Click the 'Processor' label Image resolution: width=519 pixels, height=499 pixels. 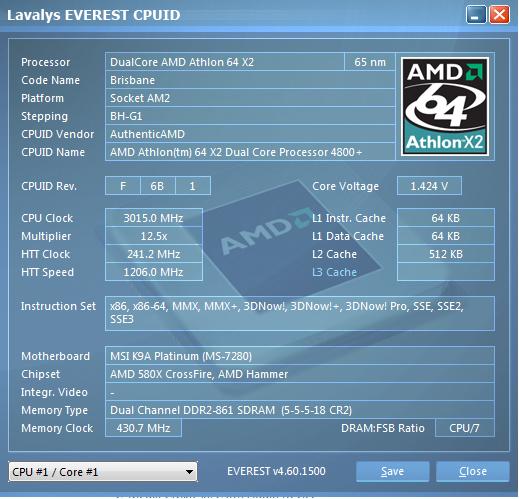[46, 62]
